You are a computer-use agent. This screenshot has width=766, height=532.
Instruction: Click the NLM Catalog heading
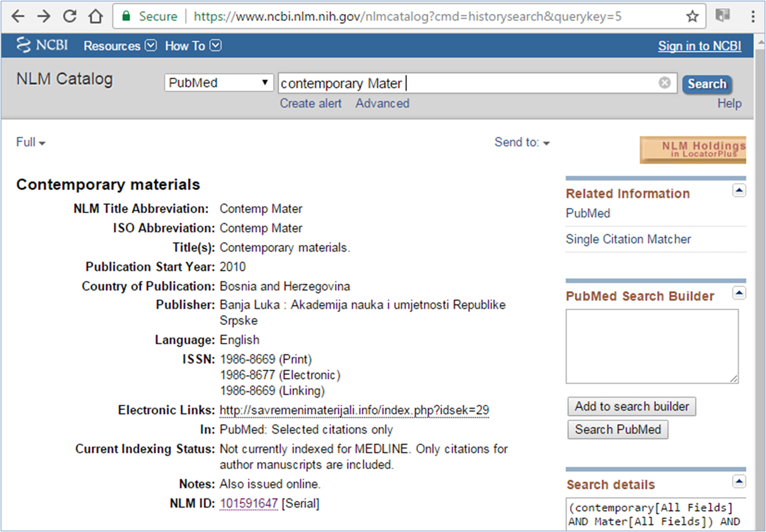(64, 79)
